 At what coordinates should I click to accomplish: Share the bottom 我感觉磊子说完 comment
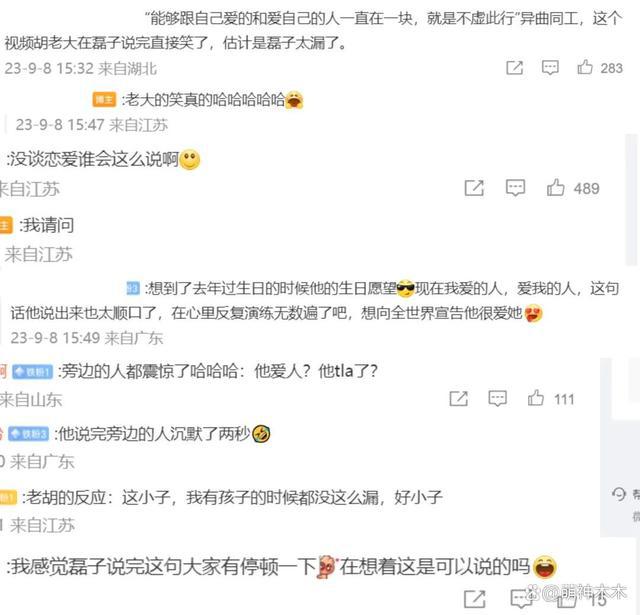(475, 599)
